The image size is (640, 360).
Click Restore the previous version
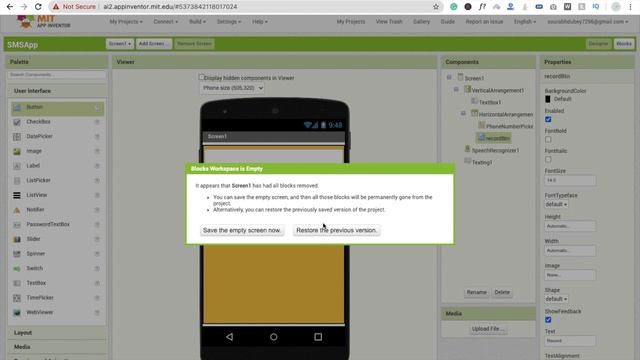tap(337, 231)
